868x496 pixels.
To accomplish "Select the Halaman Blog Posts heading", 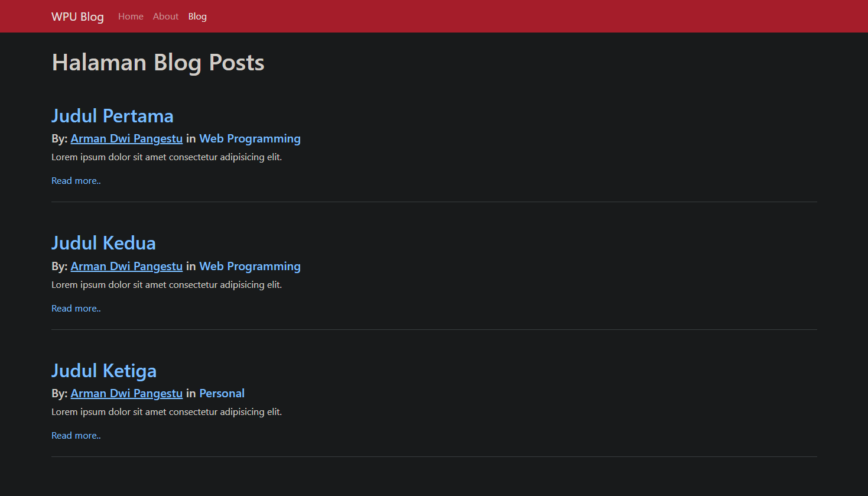I will click(158, 62).
